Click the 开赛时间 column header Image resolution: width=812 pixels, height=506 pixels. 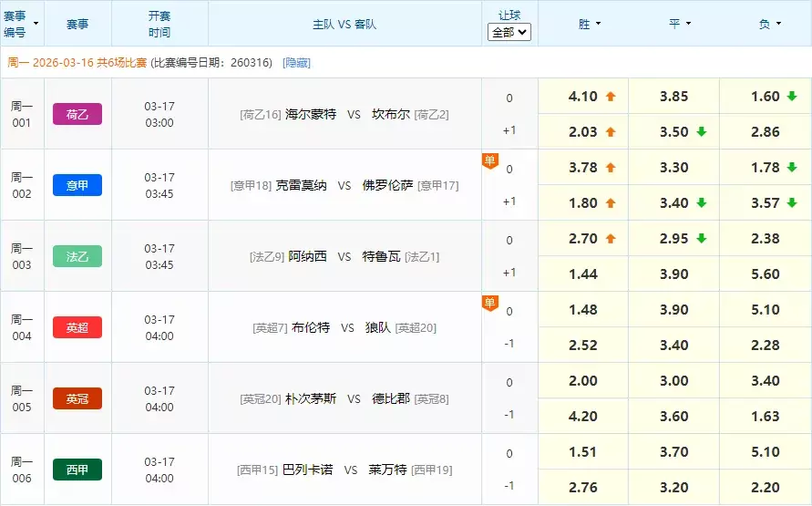[x=159, y=24]
